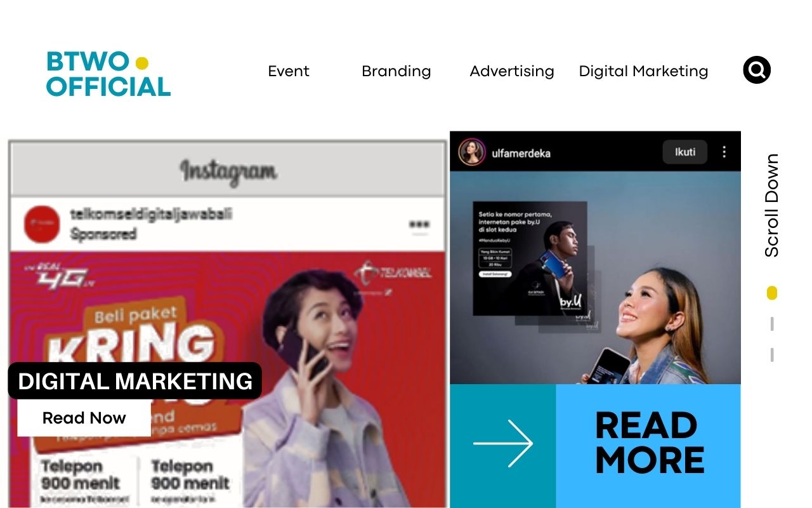812x508 pixels.
Task: Select the third scroll indicator dash
Action: 772,354
